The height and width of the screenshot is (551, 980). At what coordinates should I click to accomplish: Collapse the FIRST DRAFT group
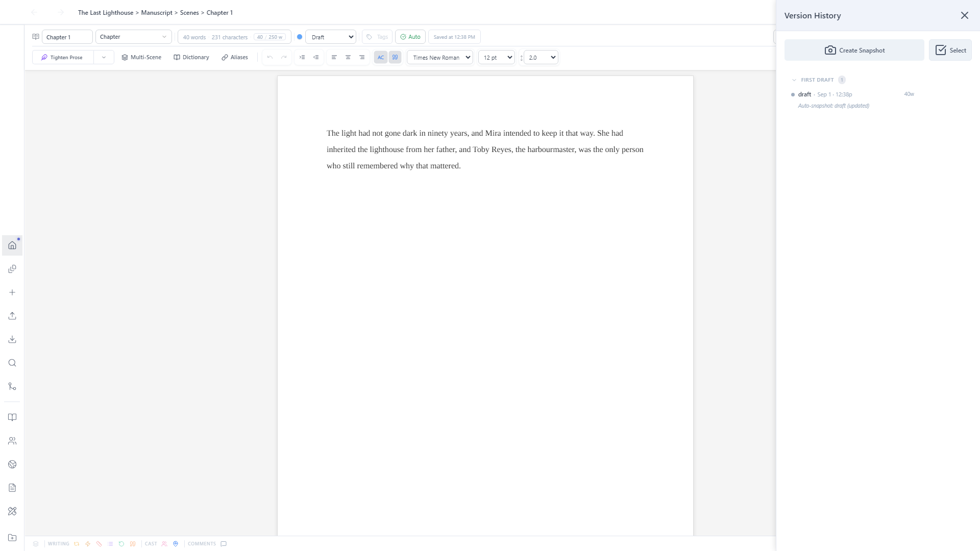click(794, 80)
